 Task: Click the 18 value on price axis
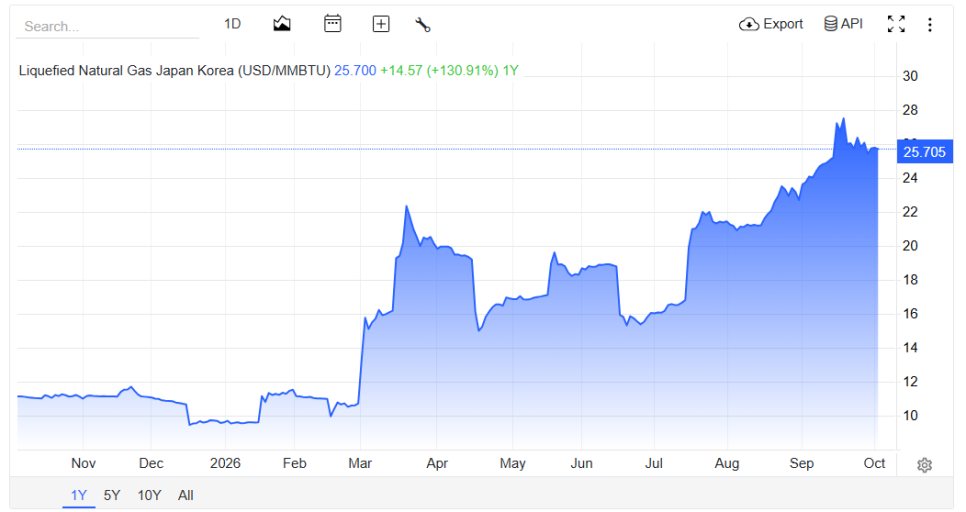910,280
